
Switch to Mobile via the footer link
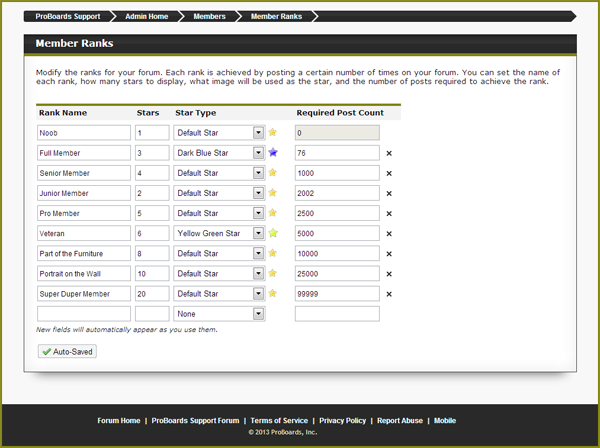click(445, 420)
